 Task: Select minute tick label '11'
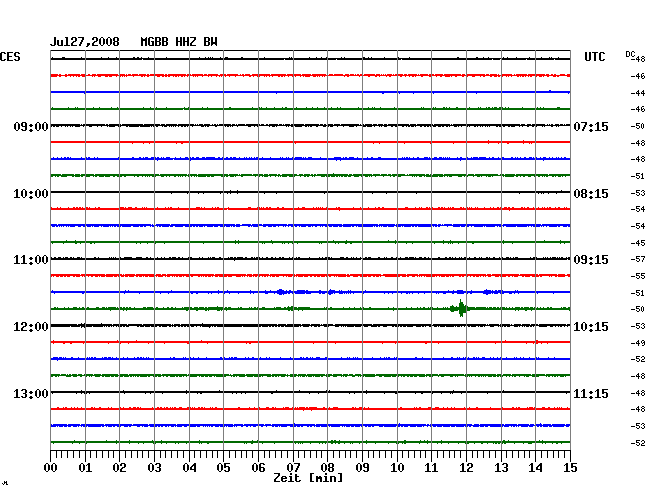[x=431, y=468]
